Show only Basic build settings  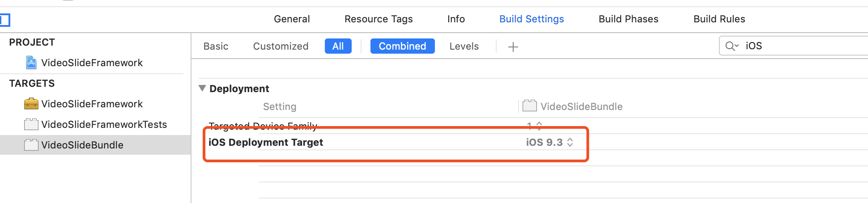(216, 46)
